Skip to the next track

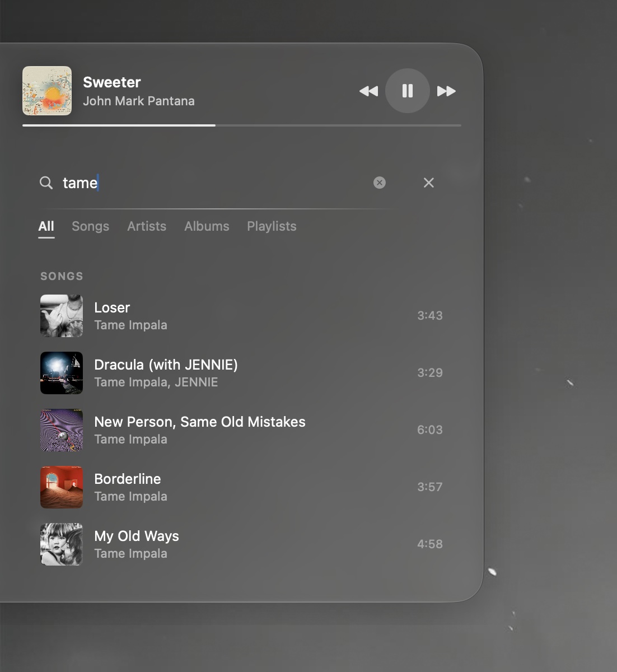pos(446,91)
